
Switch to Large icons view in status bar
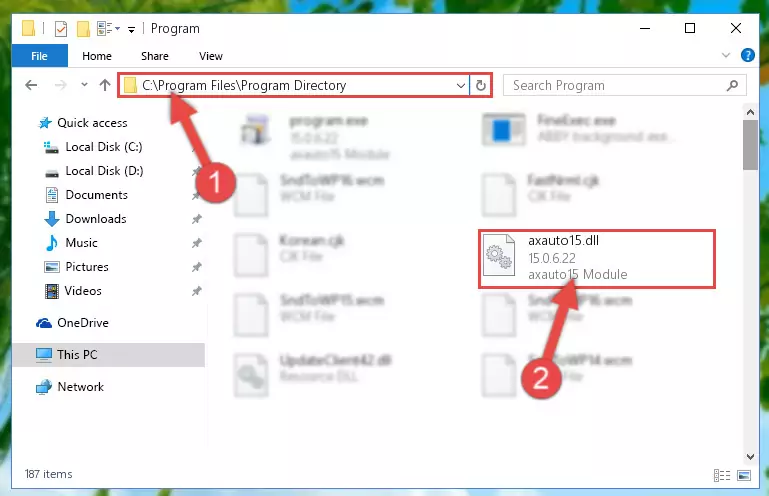(743, 475)
